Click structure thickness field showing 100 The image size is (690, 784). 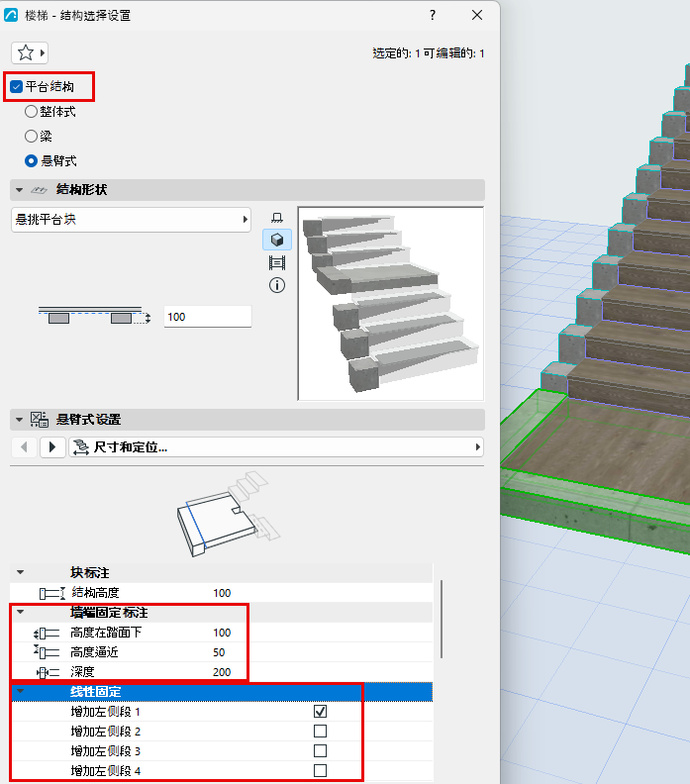tap(208, 317)
